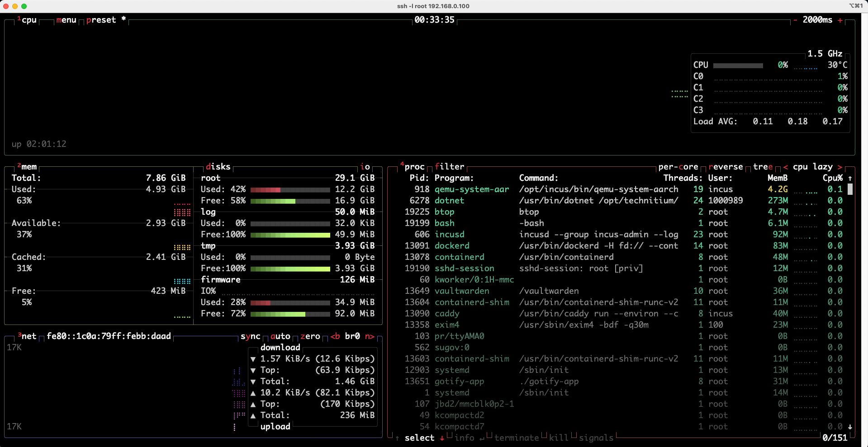This screenshot has height=447, width=868.
Task: Cycle the preset view option
Action: coord(106,20)
